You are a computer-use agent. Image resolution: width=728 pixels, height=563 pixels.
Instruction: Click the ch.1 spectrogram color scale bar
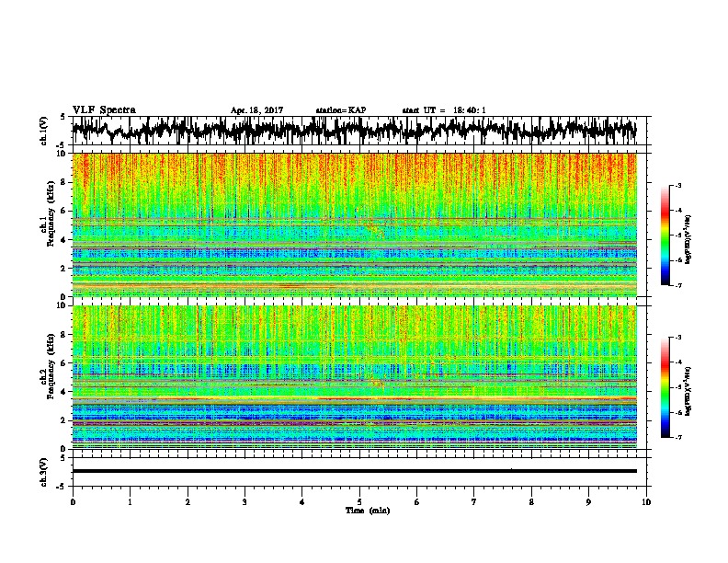[x=665, y=236]
